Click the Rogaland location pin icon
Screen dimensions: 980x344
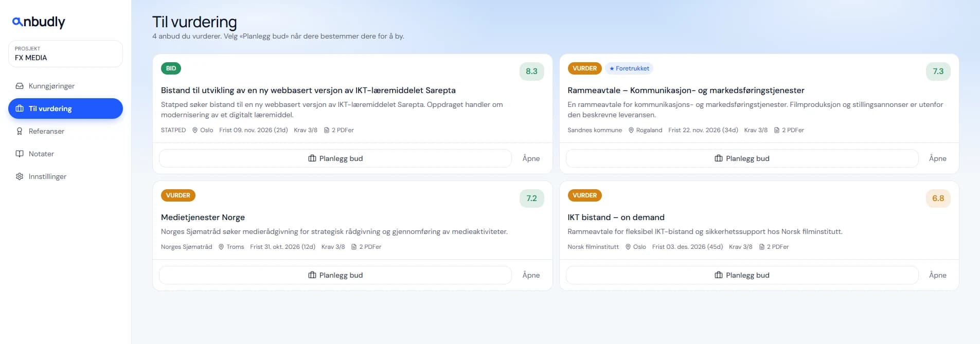coord(631,130)
